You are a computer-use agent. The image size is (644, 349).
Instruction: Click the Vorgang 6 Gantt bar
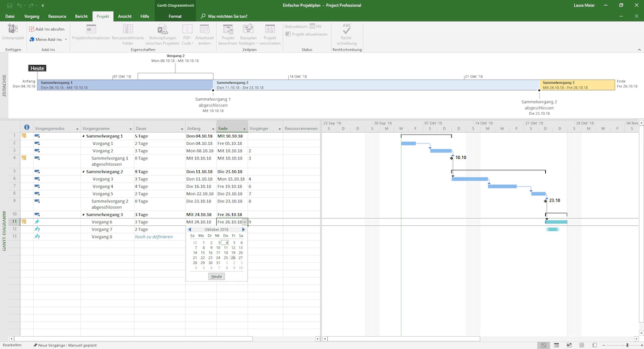click(556, 222)
